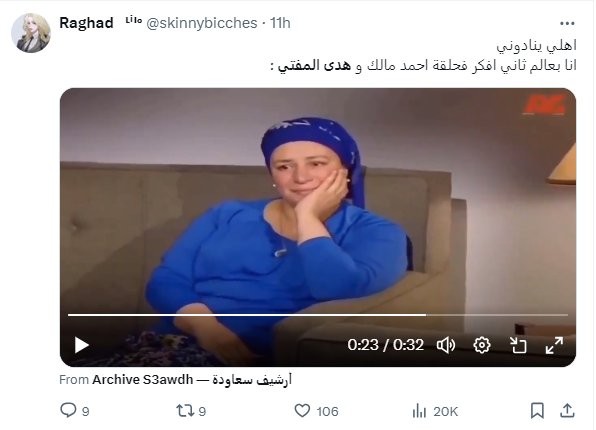Share the tweet
This screenshot has width=596, height=430.
(x=567, y=411)
